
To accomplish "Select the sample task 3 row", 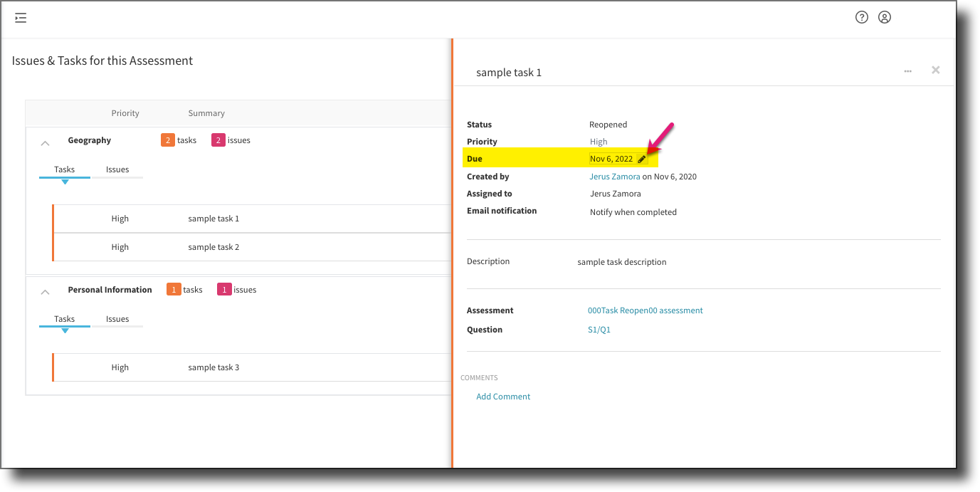I will [214, 367].
